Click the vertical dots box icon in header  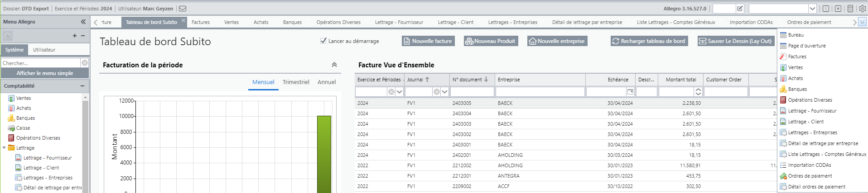coord(826,9)
